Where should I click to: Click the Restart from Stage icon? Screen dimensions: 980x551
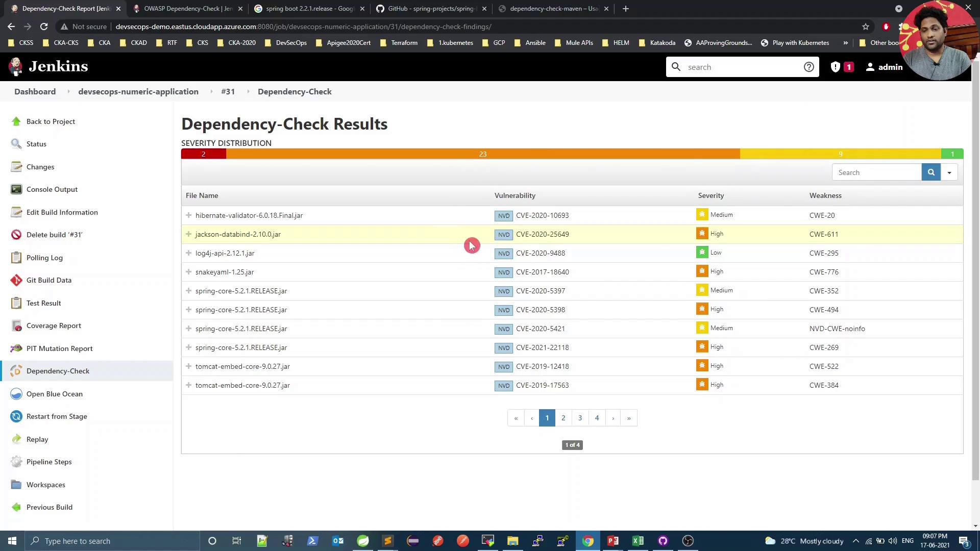(16, 416)
